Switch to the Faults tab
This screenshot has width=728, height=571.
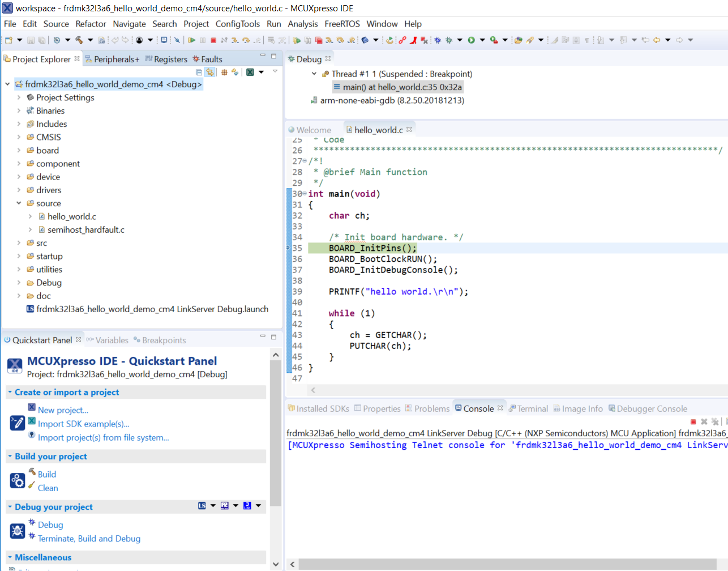[x=207, y=59]
